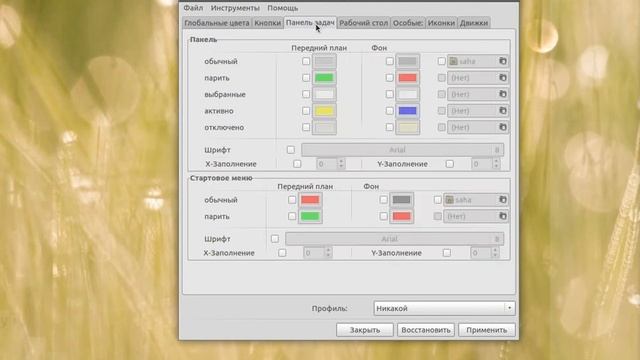The height and width of the screenshot is (360, 640).
Task: Open file browser icon for Панель выбранные image
Action: pyautogui.click(x=502, y=94)
